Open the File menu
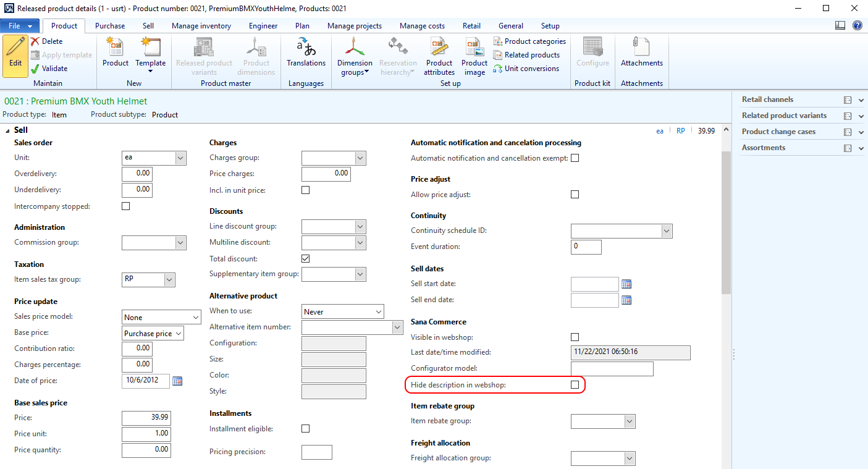 (20, 26)
